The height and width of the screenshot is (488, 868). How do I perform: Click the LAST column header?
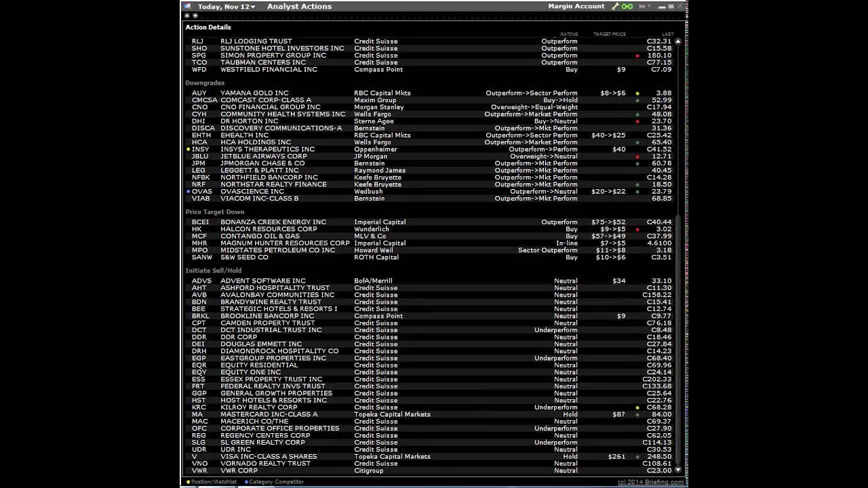point(668,34)
